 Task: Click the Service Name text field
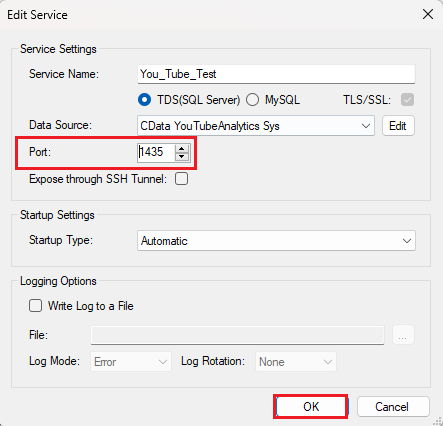[276, 74]
